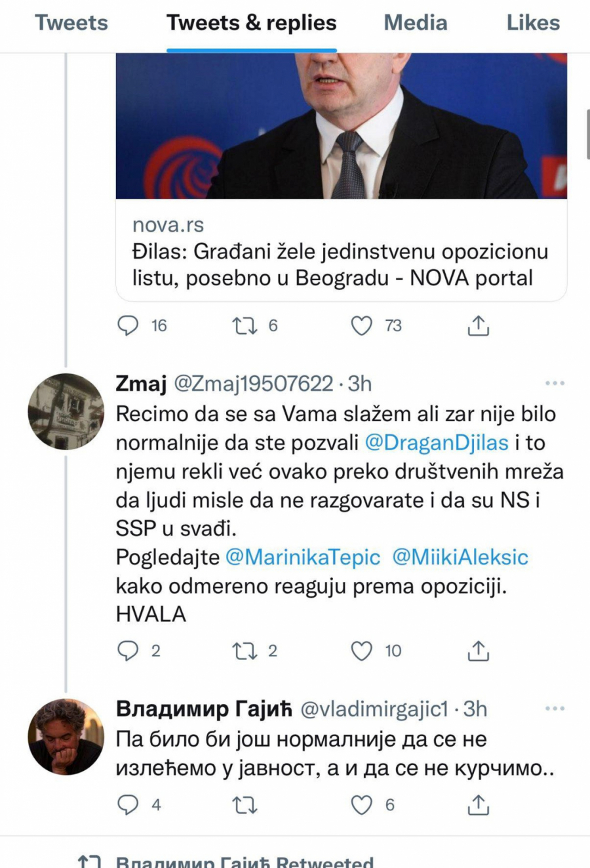Open the @DraganDjilas mention link

coord(436,442)
